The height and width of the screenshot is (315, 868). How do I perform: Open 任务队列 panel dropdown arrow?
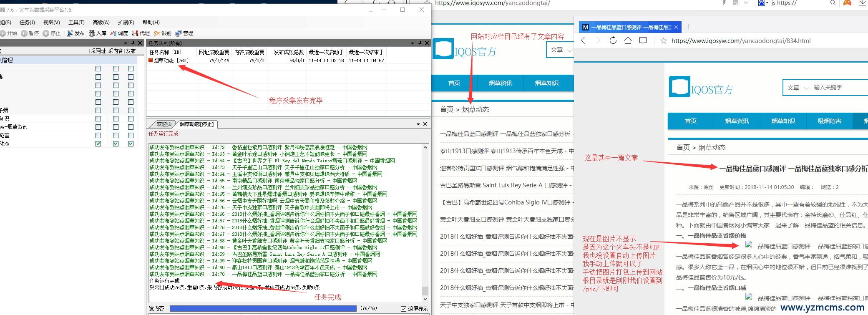click(x=413, y=43)
